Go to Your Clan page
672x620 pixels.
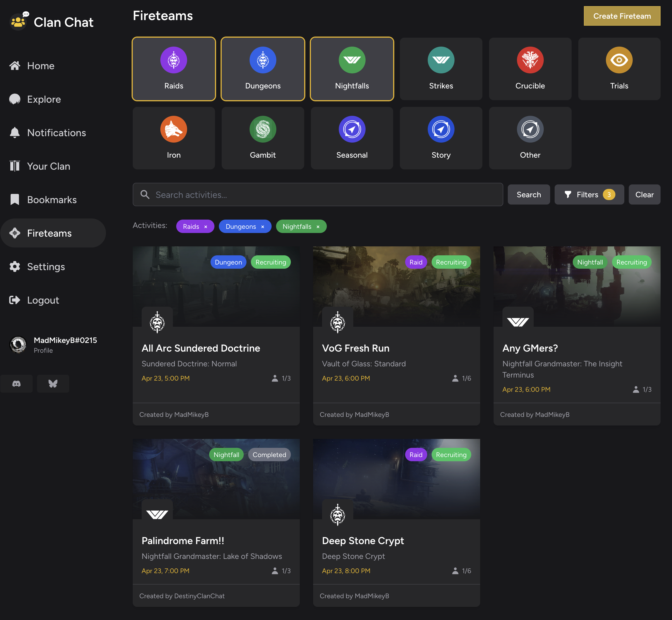point(49,166)
